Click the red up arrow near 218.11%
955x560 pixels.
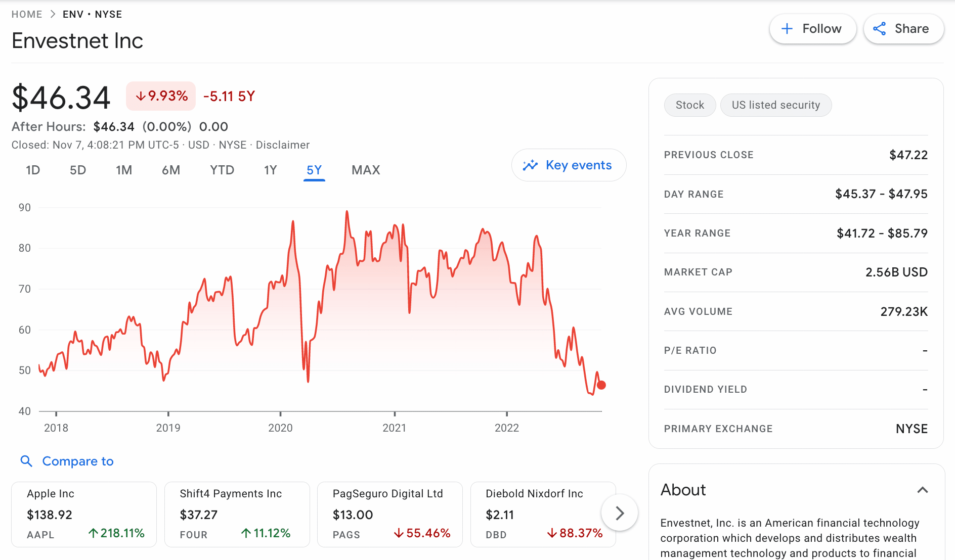click(93, 533)
